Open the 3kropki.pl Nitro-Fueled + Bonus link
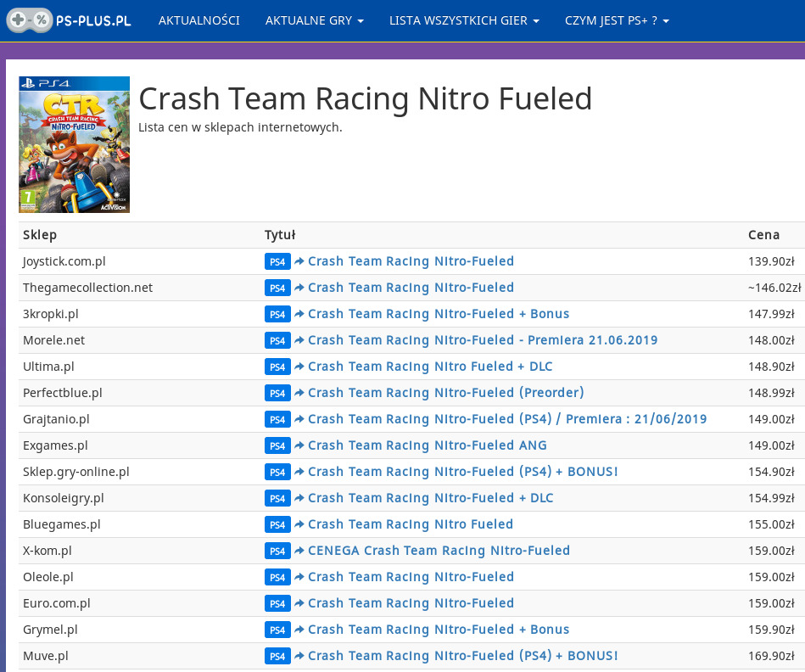Image resolution: width=805 pixels, height=672 pixels. (438, 314)
